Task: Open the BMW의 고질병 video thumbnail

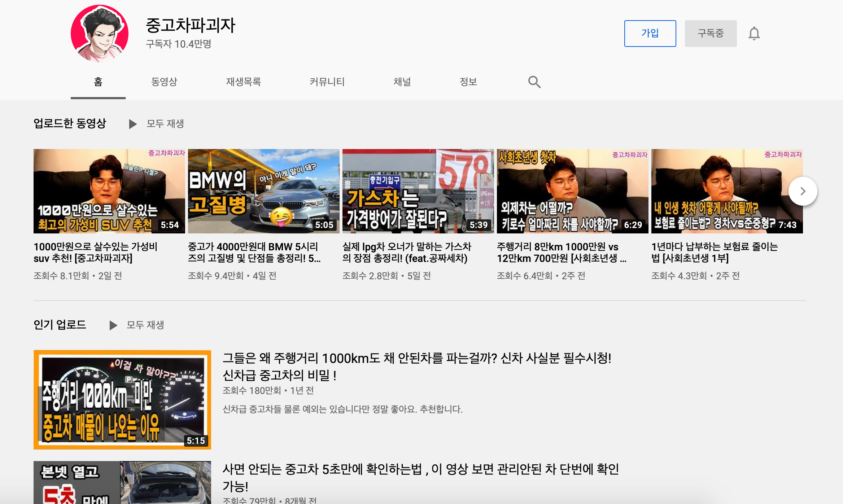Action: coord(263,191)
